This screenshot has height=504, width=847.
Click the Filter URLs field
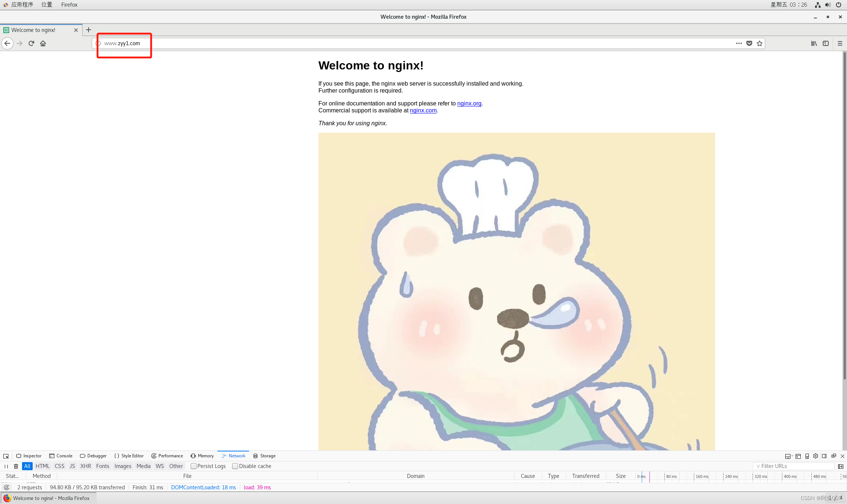pos(794,466)
